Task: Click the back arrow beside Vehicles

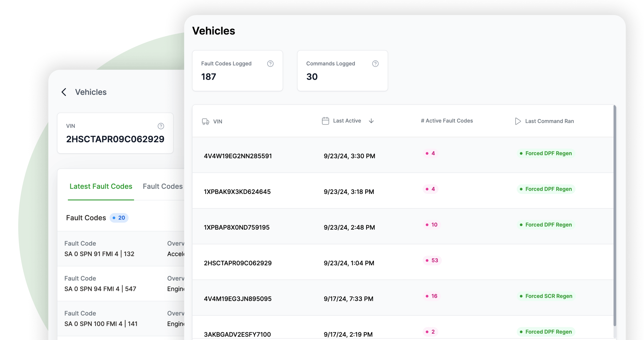Action: point(64,92)
